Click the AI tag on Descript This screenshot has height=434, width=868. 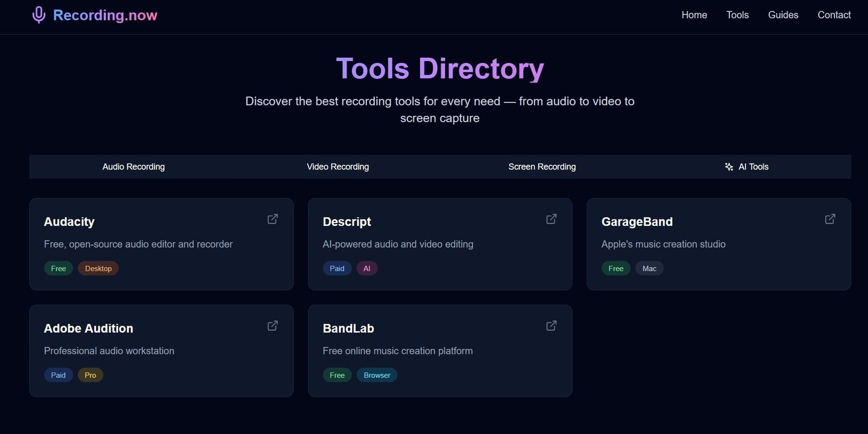click(x=367, y=268)
